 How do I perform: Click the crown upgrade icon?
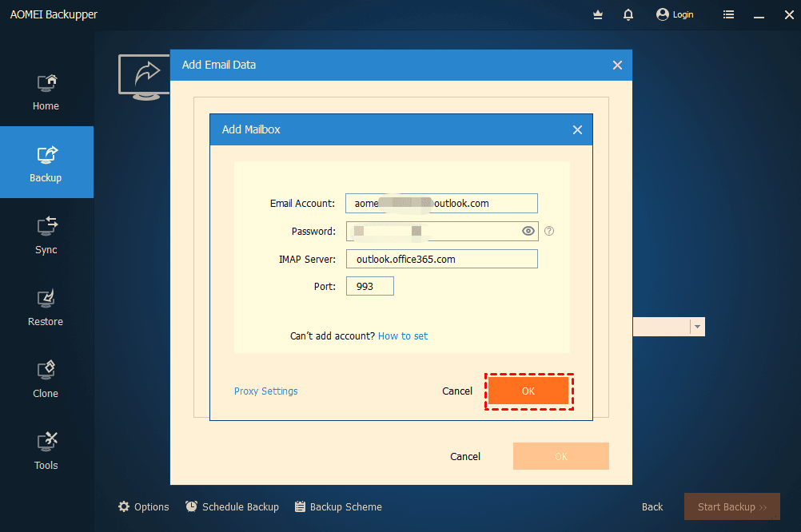tap(598, 15)
